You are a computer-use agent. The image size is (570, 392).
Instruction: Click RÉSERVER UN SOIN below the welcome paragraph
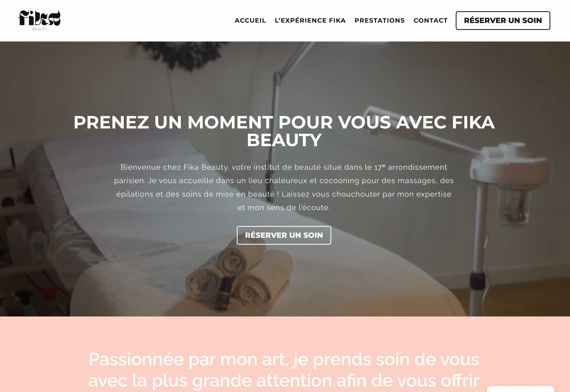click(284, 235)
